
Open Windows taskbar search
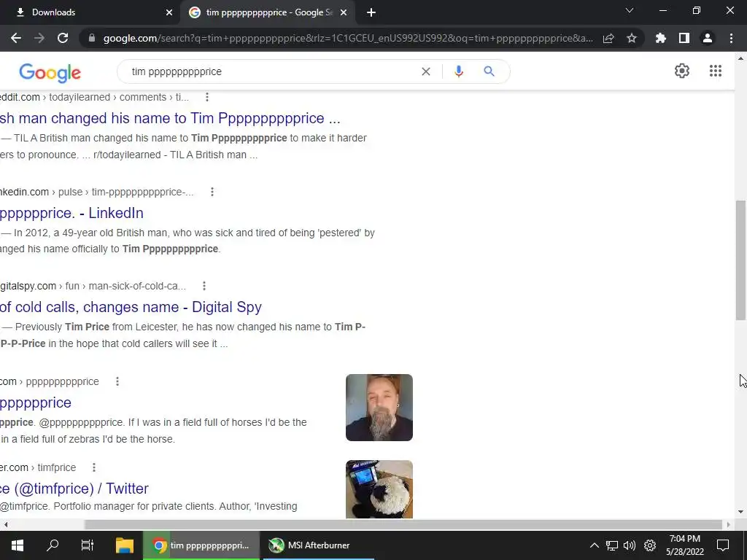[53, 545]
